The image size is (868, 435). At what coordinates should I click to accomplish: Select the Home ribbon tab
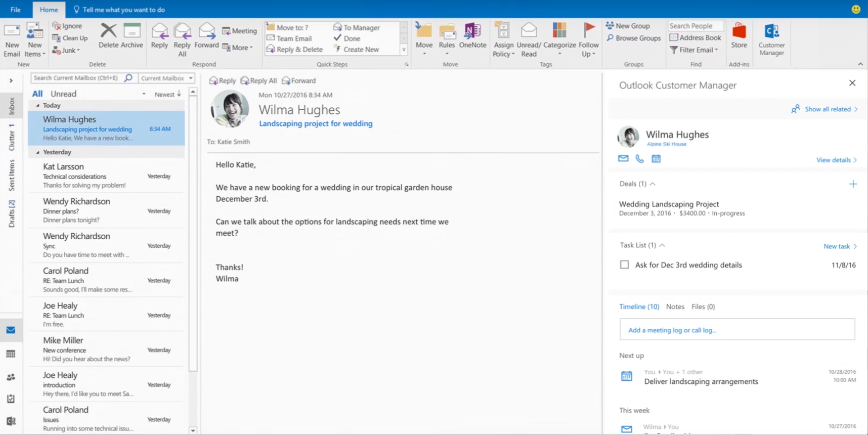[49, 10]
